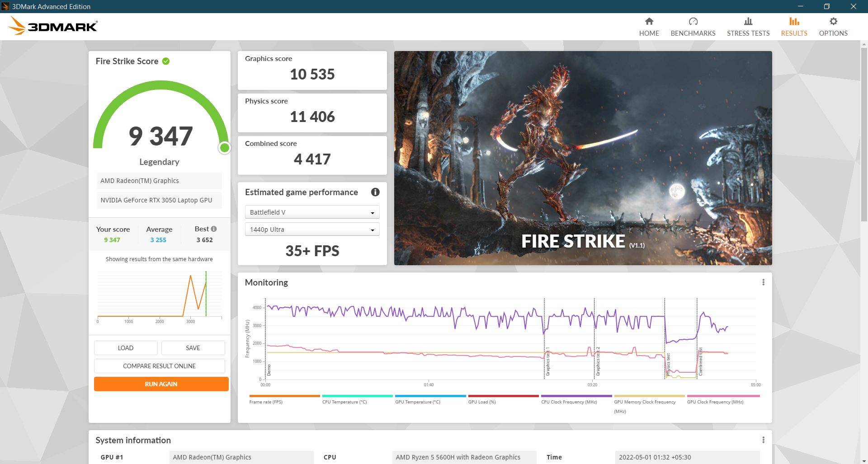868x464 pixels.
Task: Click the SAVE button
Action: tap(193, 348)
